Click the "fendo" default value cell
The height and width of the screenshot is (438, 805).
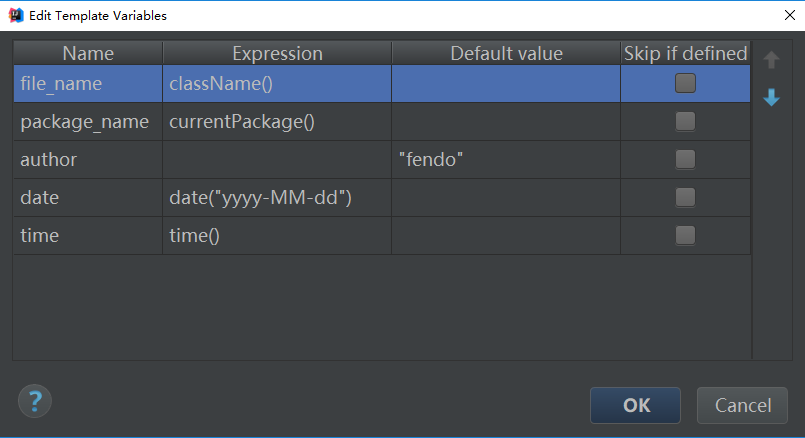click(506, 159)
